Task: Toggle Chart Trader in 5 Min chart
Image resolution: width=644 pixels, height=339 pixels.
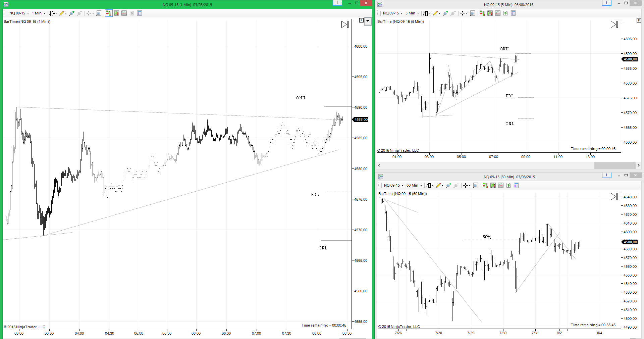Action: [x=482, y=13]
